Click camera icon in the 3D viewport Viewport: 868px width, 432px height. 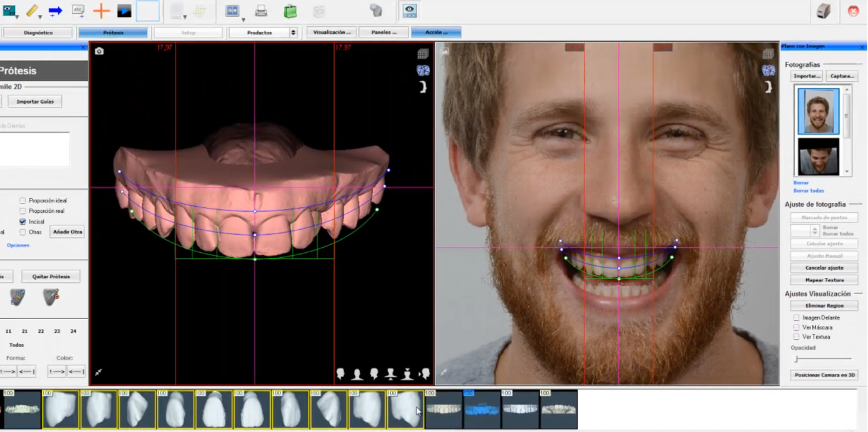[99, 51]
